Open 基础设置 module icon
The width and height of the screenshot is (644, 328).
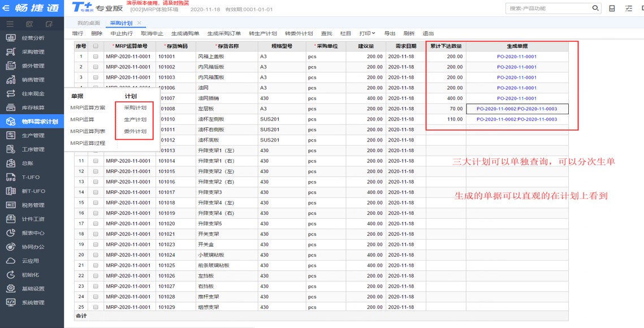point(11,288)
